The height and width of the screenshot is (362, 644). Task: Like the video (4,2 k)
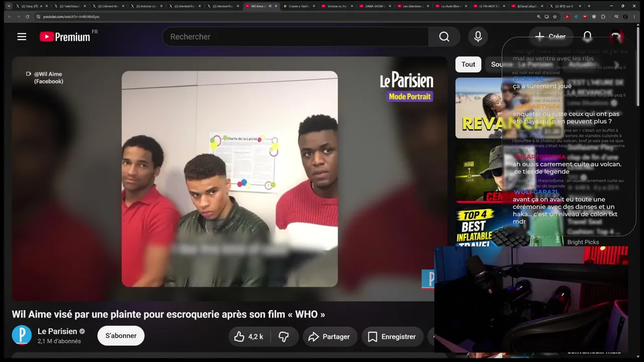click(x=250, y=337)
